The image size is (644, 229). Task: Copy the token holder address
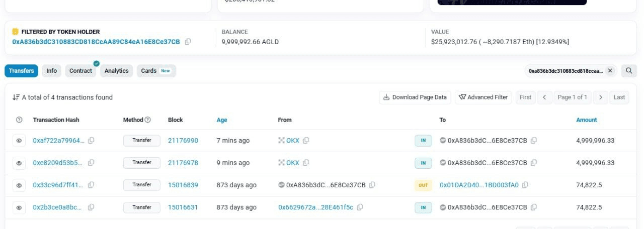[x=188, y=42]
